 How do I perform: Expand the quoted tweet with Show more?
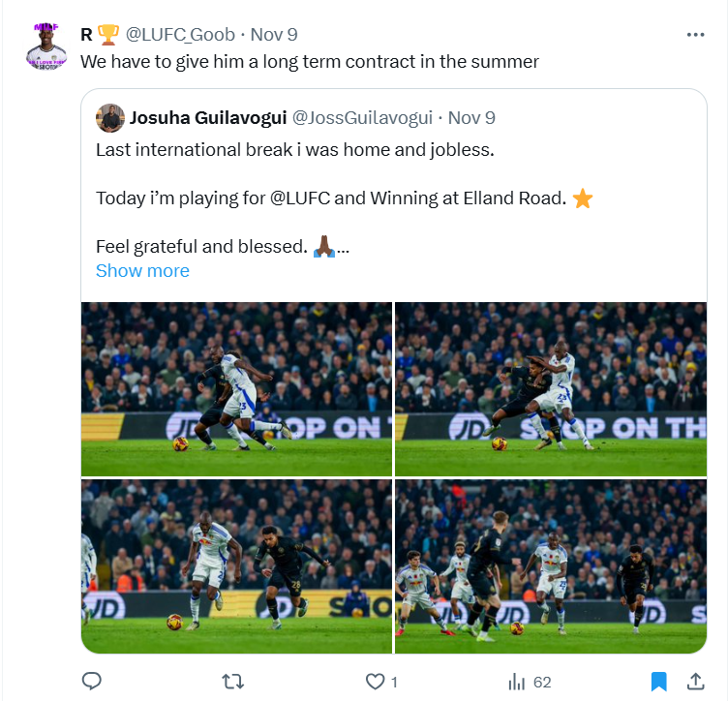click(142, 271)
